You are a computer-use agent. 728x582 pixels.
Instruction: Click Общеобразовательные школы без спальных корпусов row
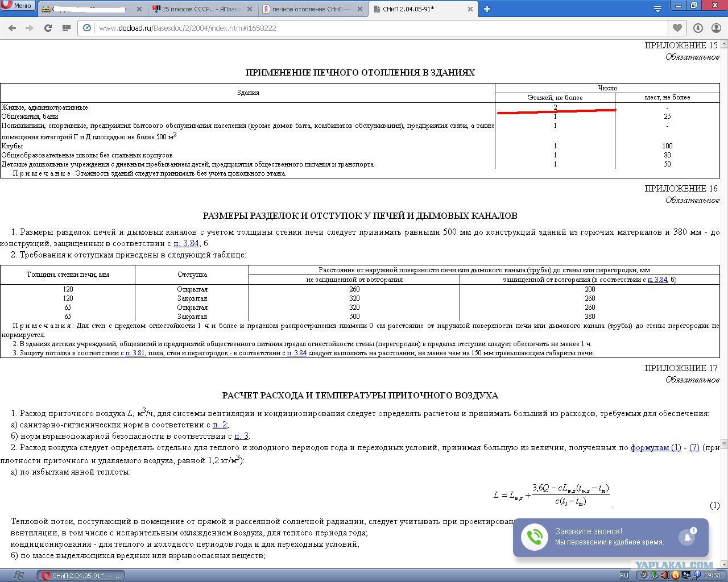click(360, 155)
